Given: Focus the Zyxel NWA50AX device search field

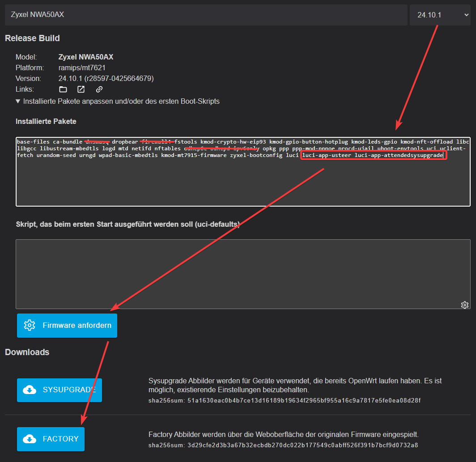Looking at the screenshot, I should coord(206,15).
